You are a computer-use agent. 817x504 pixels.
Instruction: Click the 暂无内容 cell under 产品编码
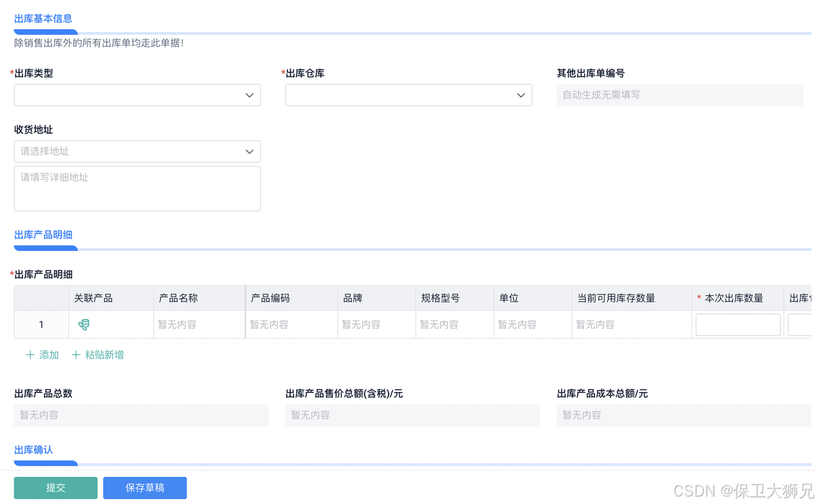coord(291,325)
